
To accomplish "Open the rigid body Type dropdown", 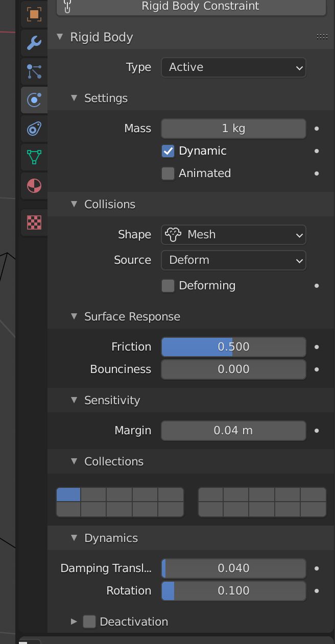I will pyautogui.click(x=233, y=67).
